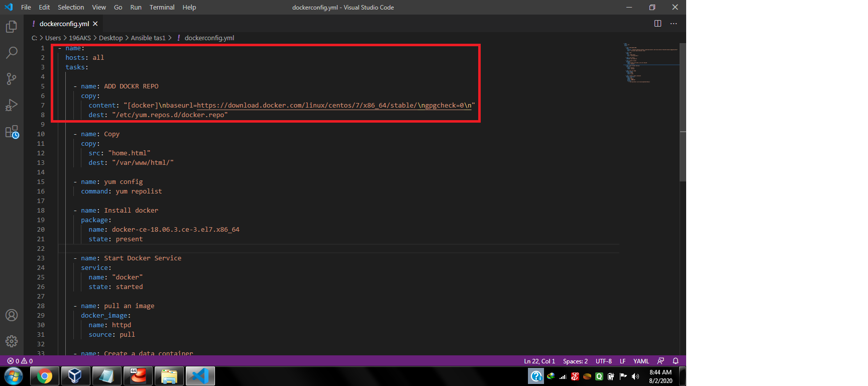Open the View menu
Screen dimensions: 868x386
pos(99,7)
